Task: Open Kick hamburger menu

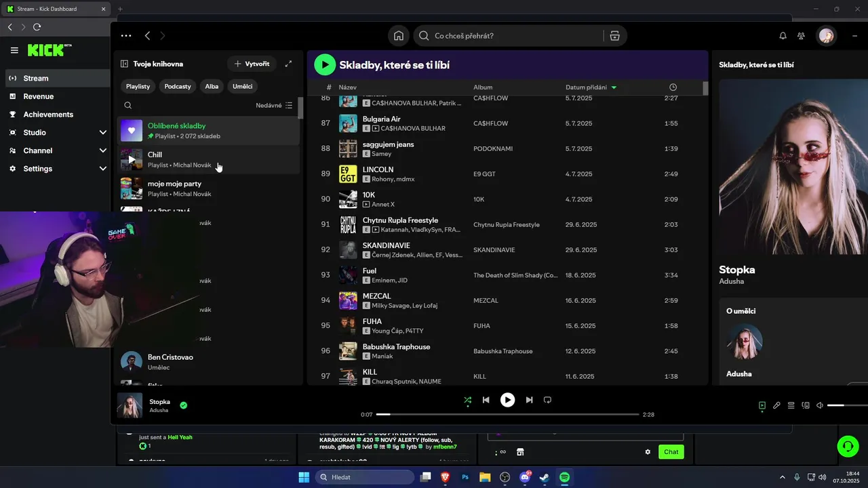Action: pyautogui.click(x=14, y=50)
